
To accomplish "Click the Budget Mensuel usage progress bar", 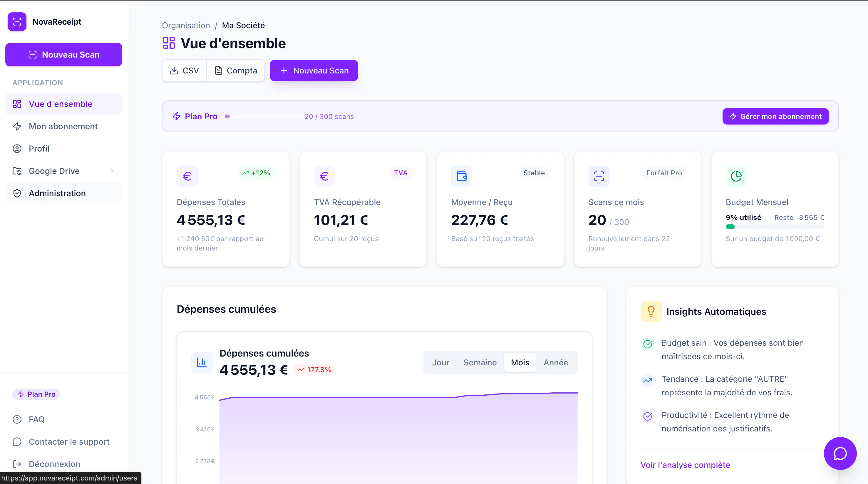I will click(x=775, y=227).
